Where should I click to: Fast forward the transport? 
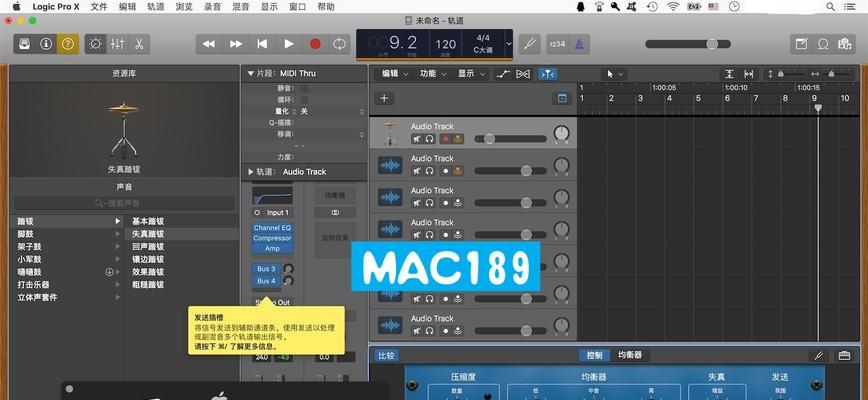(236, 44)
